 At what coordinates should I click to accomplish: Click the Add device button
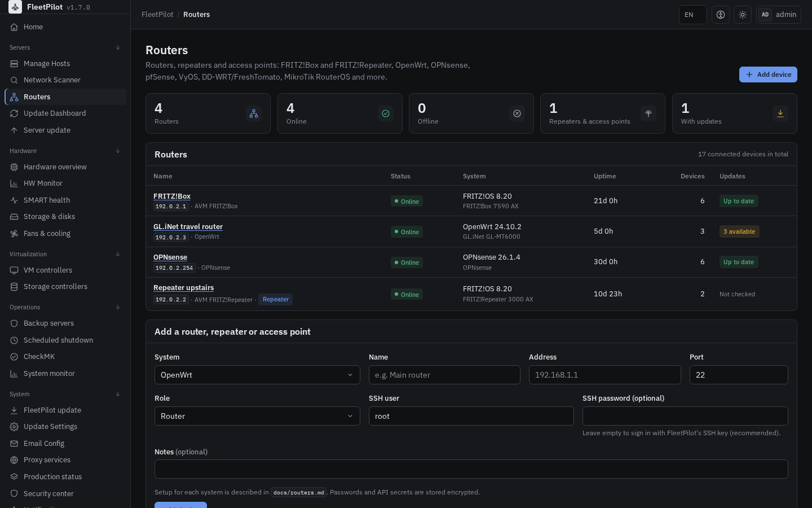[x=768, y=75]
